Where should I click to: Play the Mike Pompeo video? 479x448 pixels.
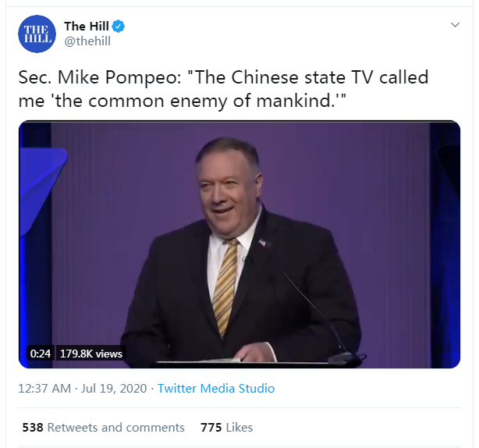point(239,244)
